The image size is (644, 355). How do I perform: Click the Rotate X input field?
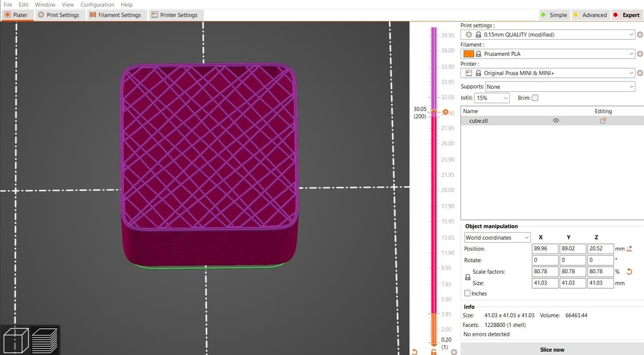coord(545,260)
